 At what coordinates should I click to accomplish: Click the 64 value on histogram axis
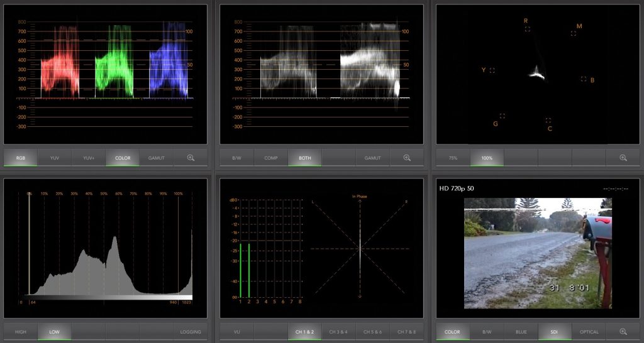point(32,302)
